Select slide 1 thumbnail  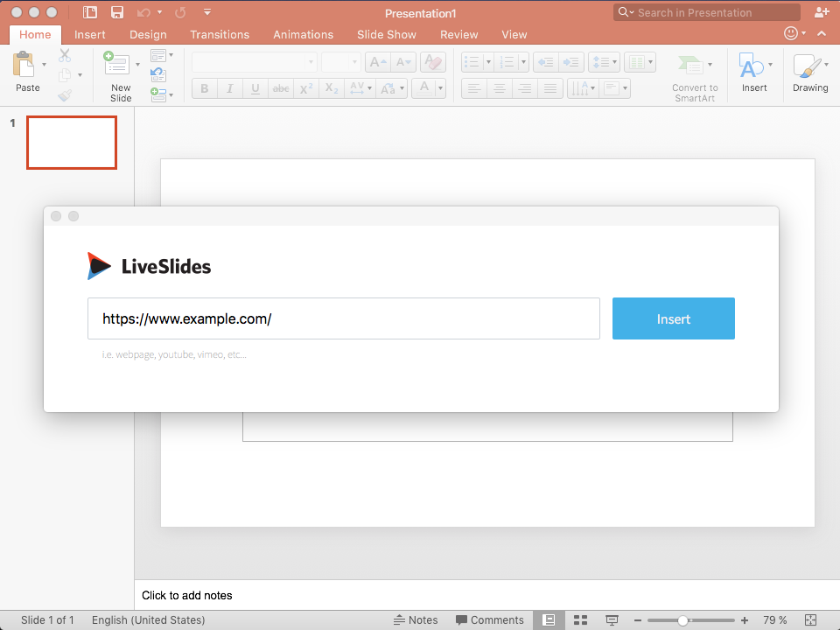72,143
